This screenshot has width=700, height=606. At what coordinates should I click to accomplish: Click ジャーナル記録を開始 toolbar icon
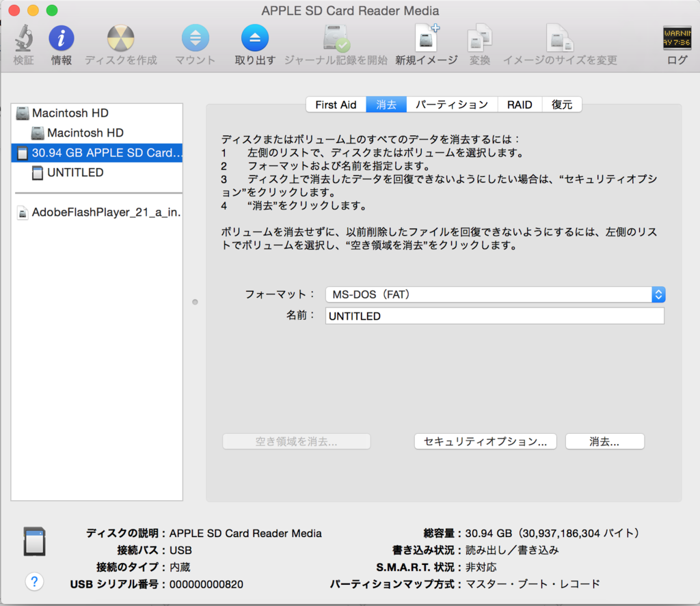coord(336,38)
